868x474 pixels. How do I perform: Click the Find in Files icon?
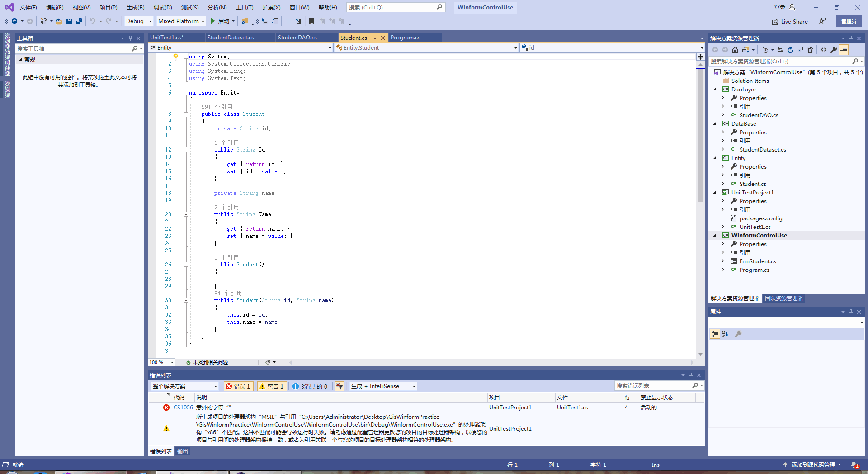click(245, 21)
